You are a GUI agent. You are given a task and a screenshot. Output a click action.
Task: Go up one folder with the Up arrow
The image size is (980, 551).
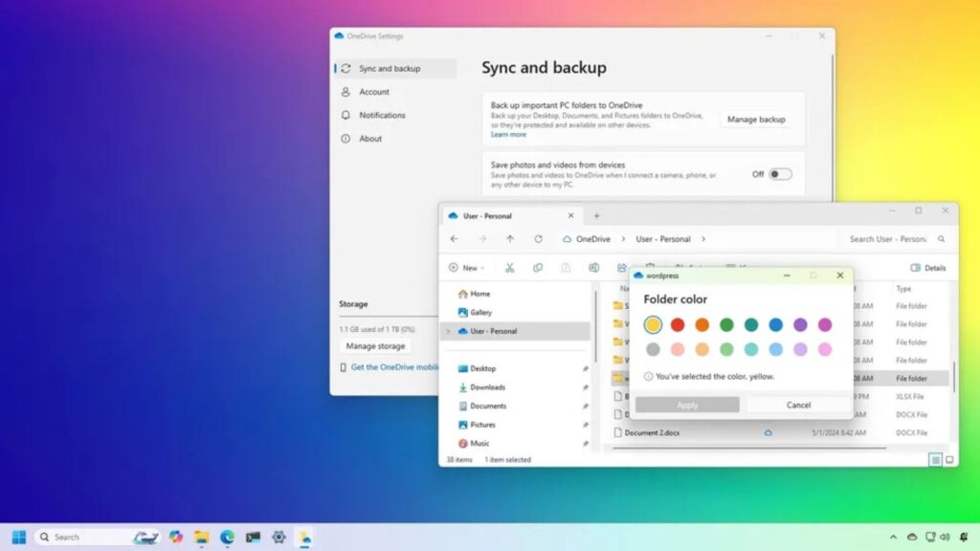click(510, 239)
